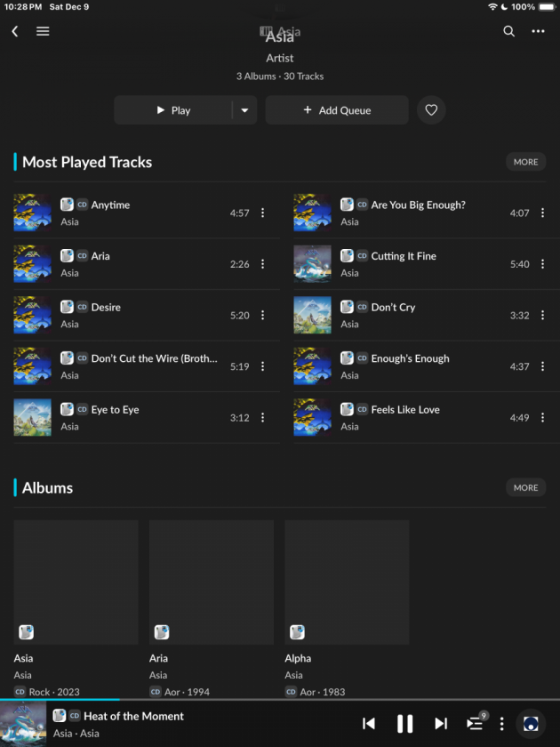Open options for the Desire track

coord(262,316)
